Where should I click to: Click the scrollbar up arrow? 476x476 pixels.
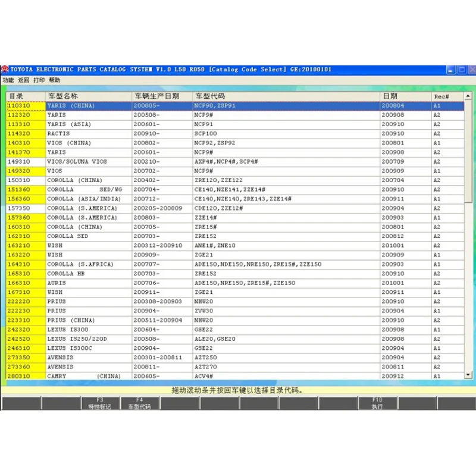(468, 96)
